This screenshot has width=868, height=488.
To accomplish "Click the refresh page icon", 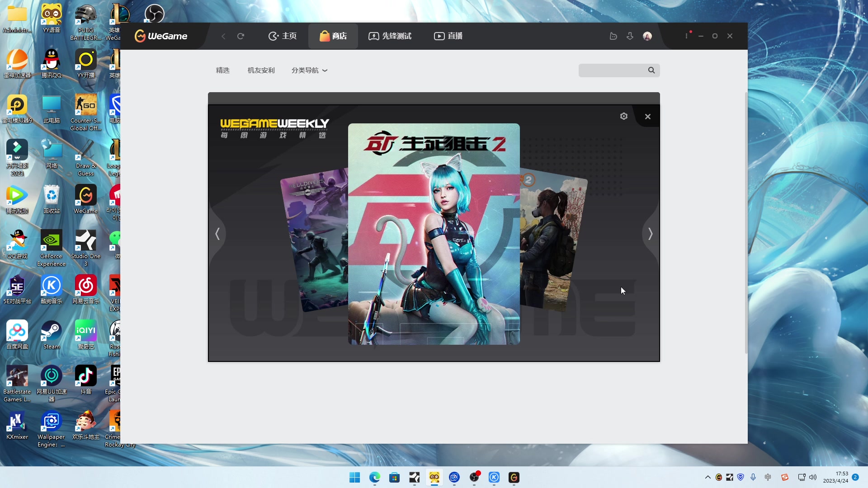I will click(x=241, y=36).
